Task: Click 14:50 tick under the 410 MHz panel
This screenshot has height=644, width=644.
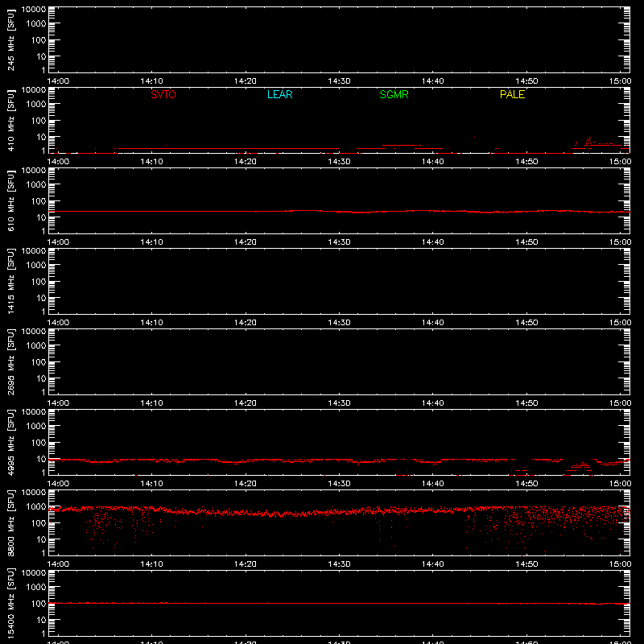Action: [526, 162]
